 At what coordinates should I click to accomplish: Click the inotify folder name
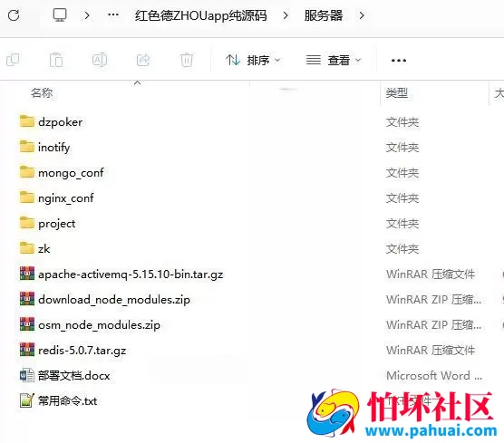[x=54, y=148]
